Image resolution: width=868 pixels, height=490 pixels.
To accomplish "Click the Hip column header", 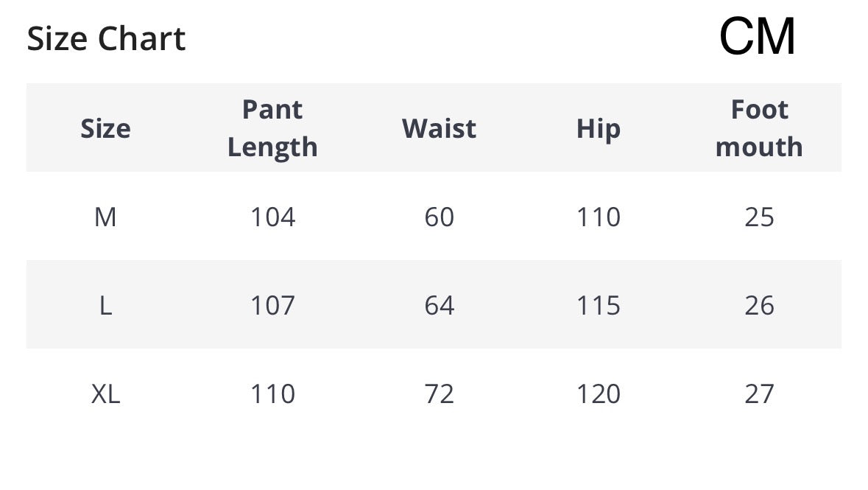I will pyautogui.click(x=598, y=128).
